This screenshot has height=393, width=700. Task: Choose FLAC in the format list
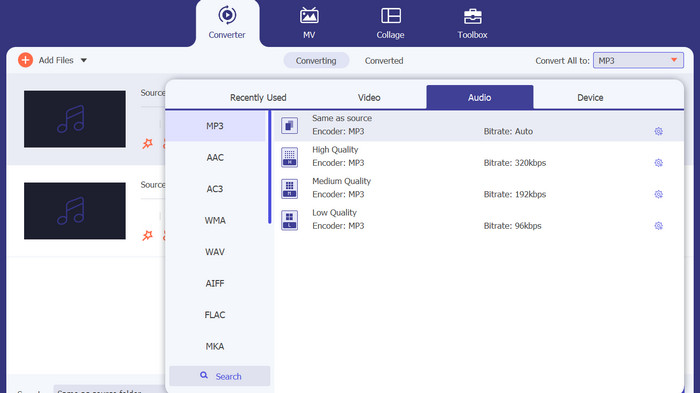click(x=215, y=315)
